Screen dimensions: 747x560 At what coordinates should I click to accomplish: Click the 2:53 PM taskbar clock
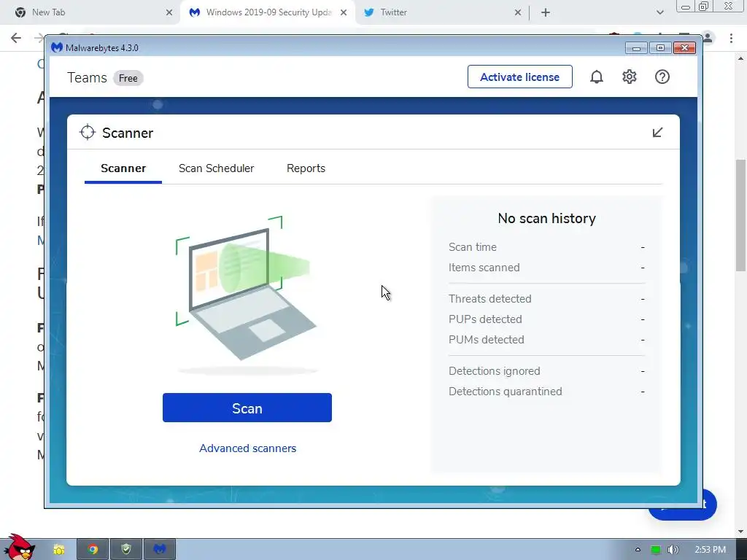[x=711, y=550]
